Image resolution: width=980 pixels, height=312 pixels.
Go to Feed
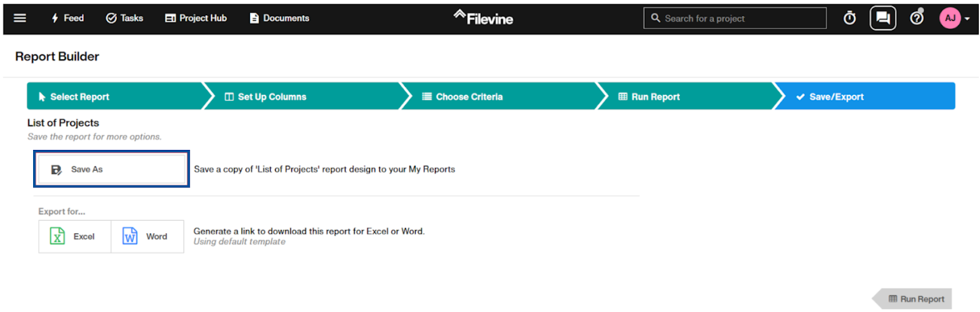click(x=67, y=18)
